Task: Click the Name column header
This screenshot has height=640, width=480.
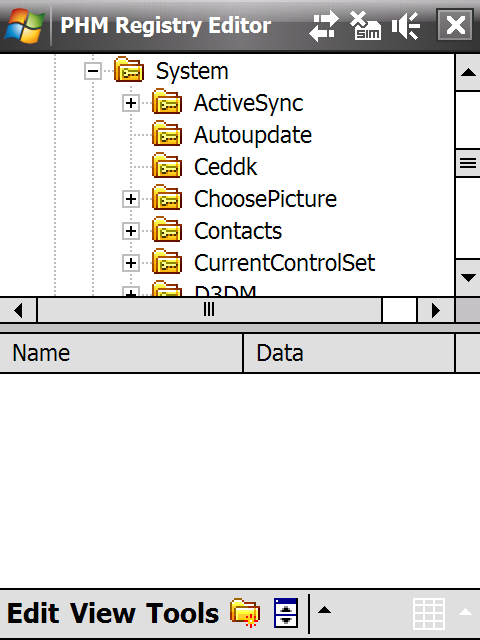Action: [121, 353]
